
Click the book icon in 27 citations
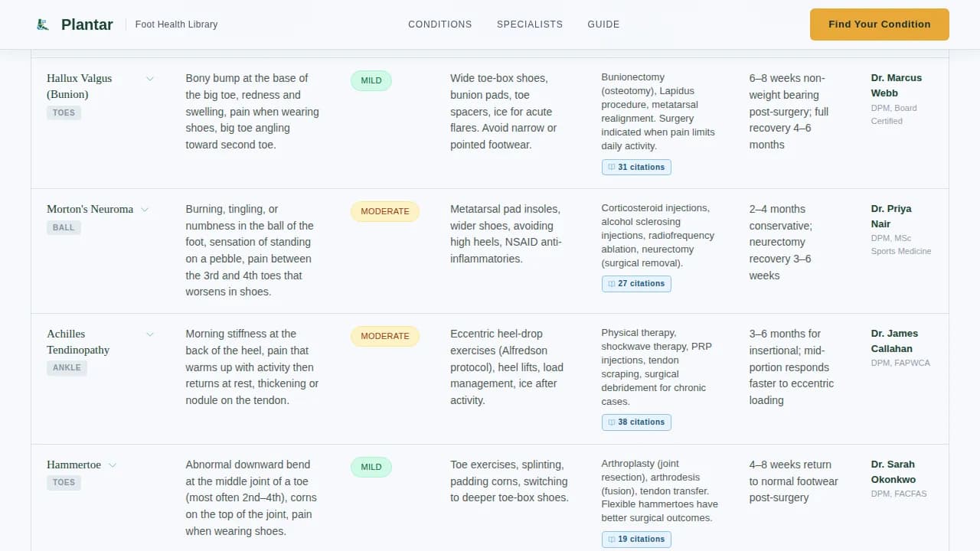coord(612,284)
